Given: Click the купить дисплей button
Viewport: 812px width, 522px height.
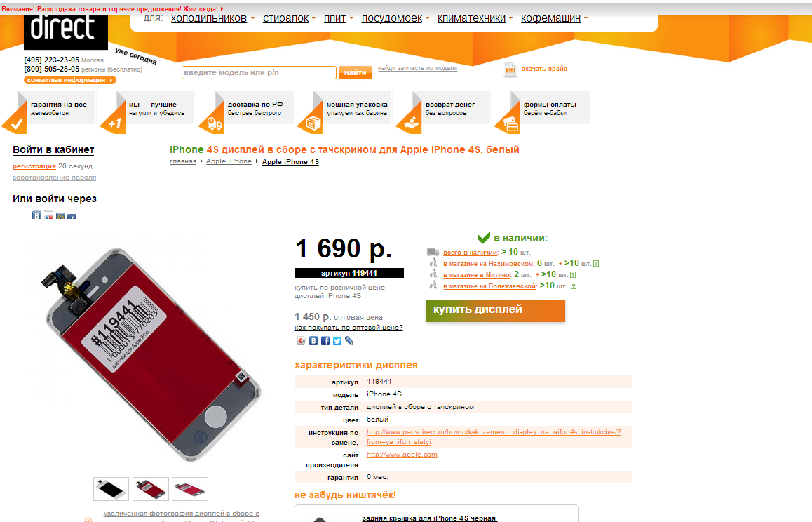Looking at the screenshot, I should coord(496,311).
